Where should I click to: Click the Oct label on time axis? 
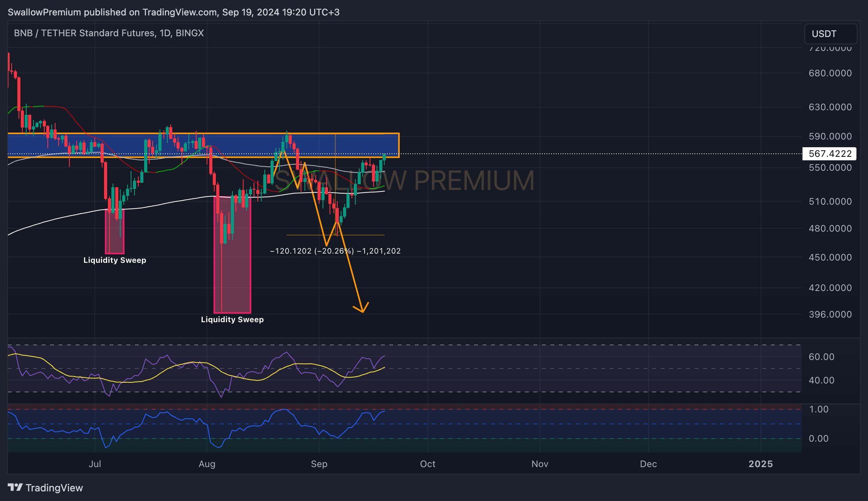pyautogui.click(x=428, y=464)
